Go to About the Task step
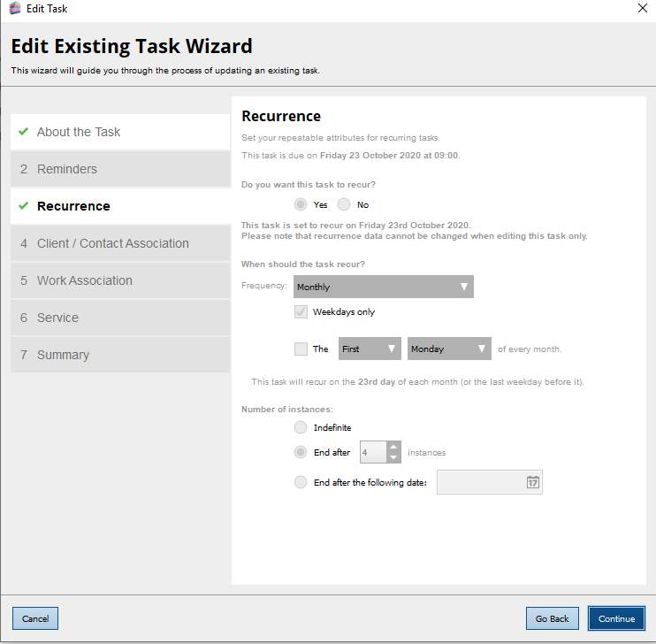The width and height of the screenshot is (656, 644). (120, 132)
